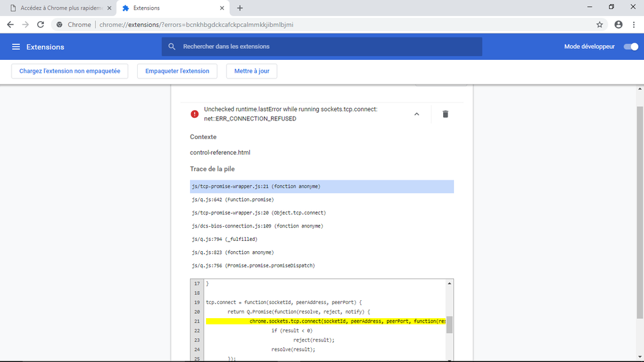Viewport: 644px width, 362px height.
Task: Open the Extensions hamburger menu
Action: tap(15, 47)
